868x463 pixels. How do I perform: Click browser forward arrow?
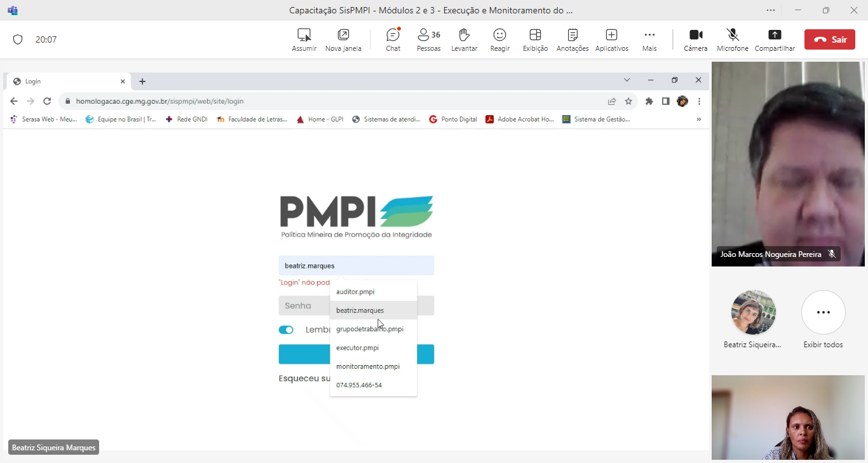tap(31, 101)
